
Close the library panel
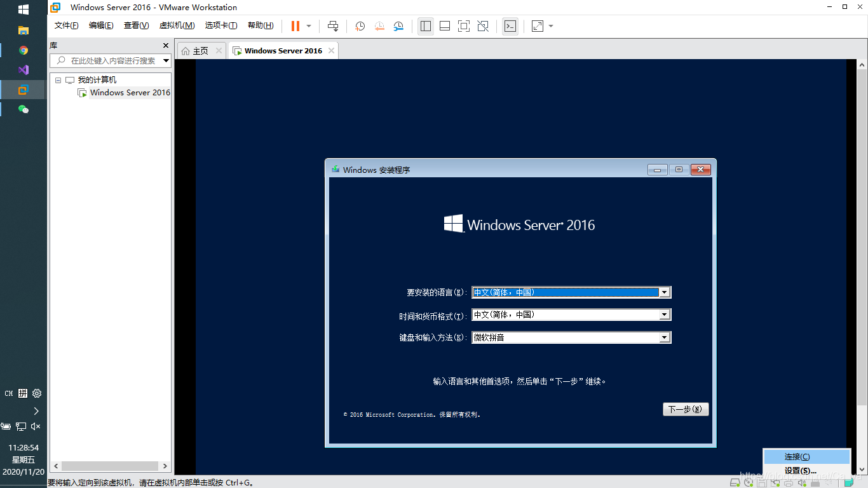point(166,46)
